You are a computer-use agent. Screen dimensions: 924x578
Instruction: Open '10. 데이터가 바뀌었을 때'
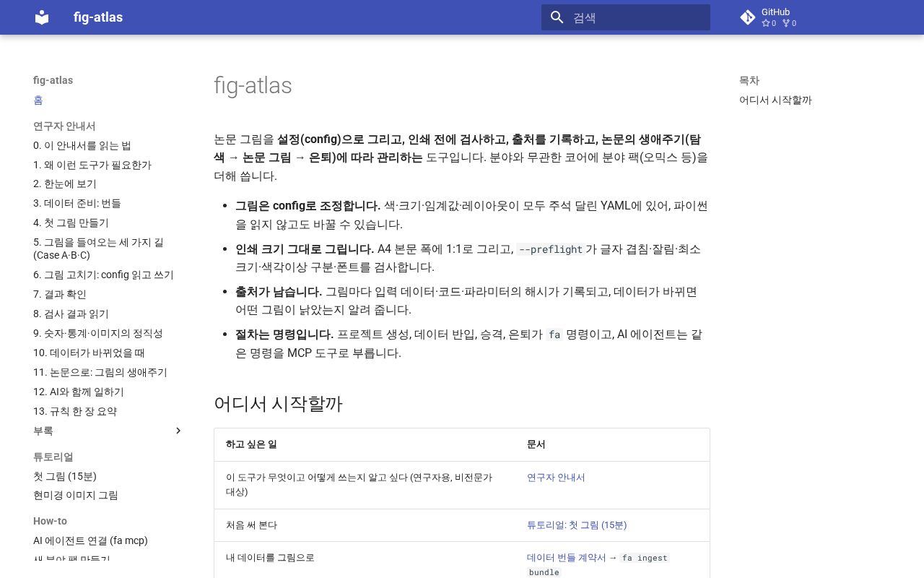click(89, 353)
